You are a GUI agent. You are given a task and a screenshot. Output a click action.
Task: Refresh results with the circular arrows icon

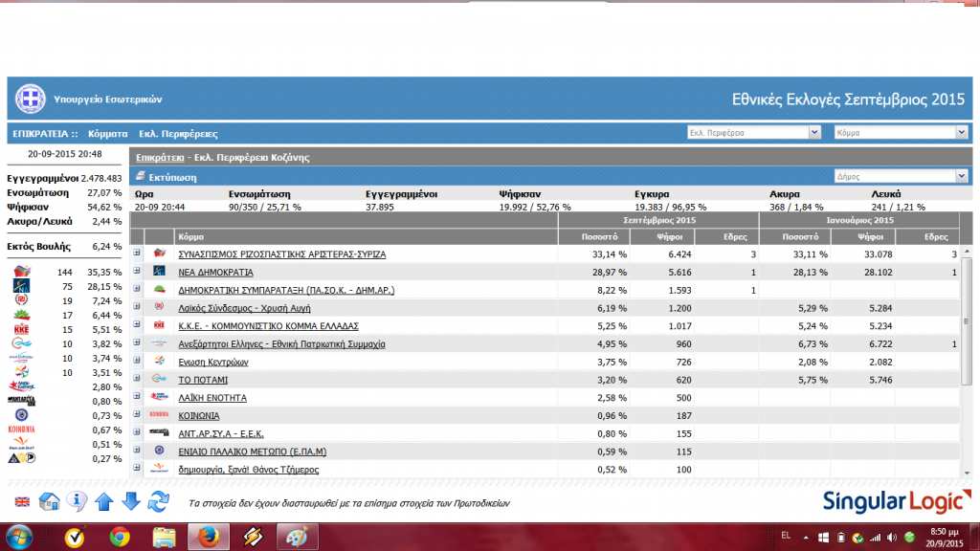[x=159, y=501]
